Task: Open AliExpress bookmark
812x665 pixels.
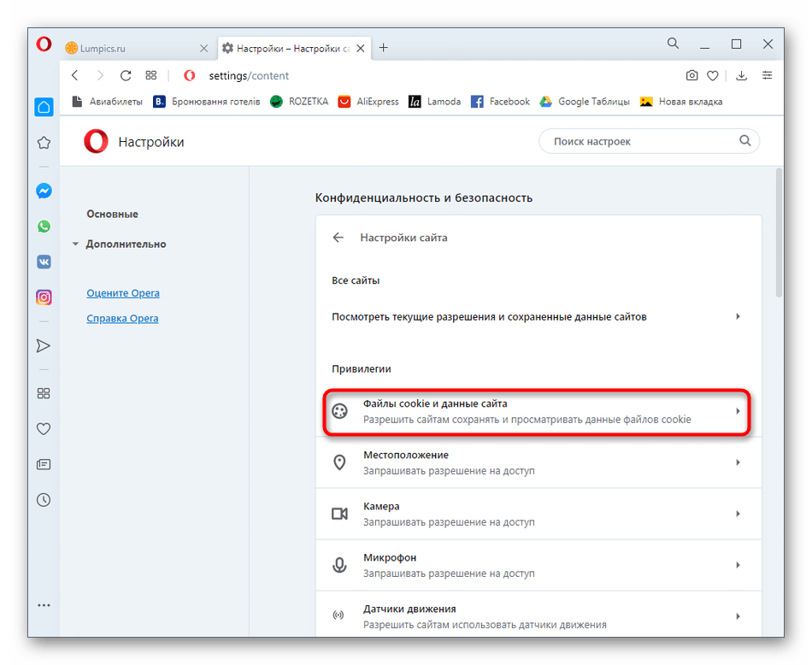Action: [x=368, y=102]
